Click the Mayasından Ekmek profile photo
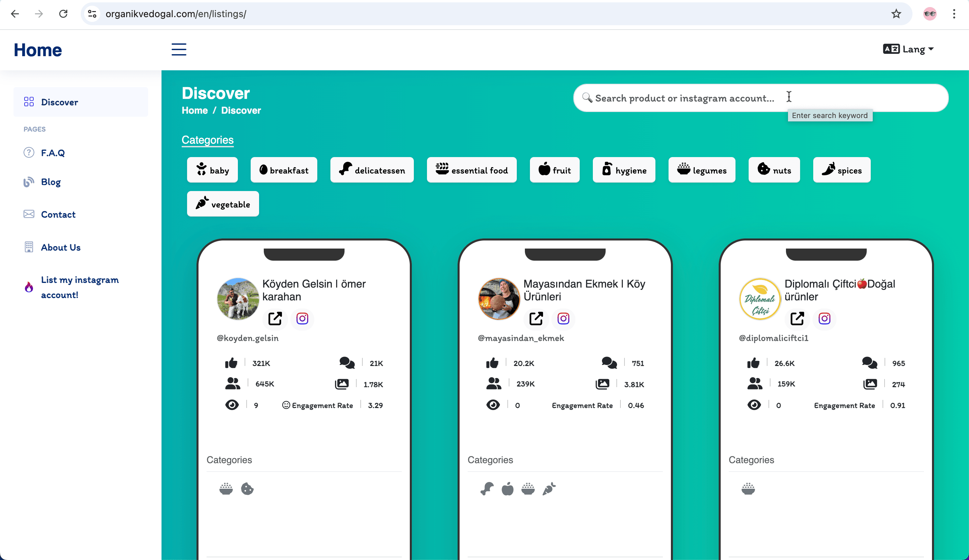Viewport: 969px width, 560px height. click(499, 299)
